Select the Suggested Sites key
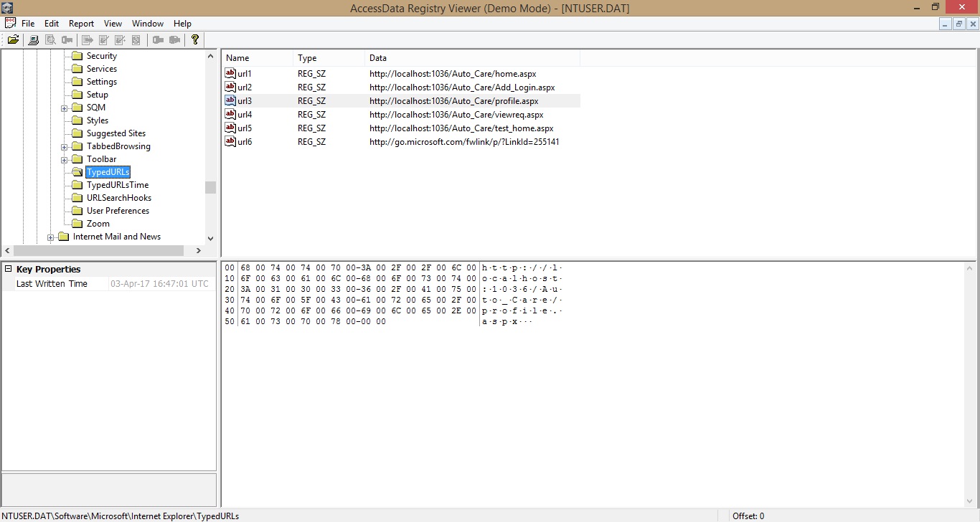Viewport: 980px width, 522px height. pyautogui.click(x=116, y=133)
